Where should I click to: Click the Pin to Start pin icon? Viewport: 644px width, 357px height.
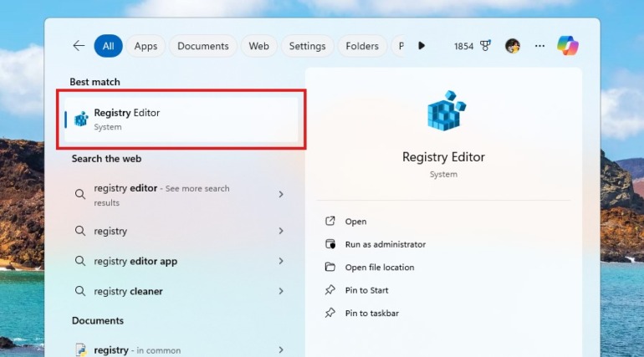[x=330, y=290]
